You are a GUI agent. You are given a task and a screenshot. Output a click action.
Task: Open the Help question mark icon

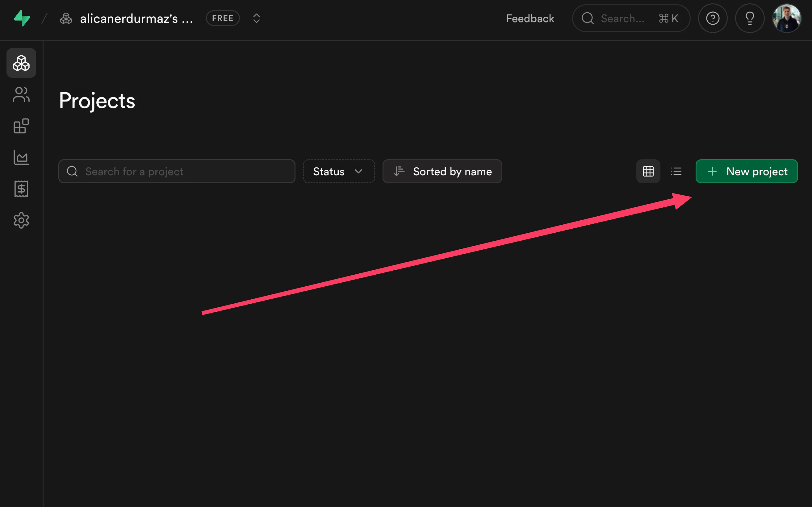point(713,18)
